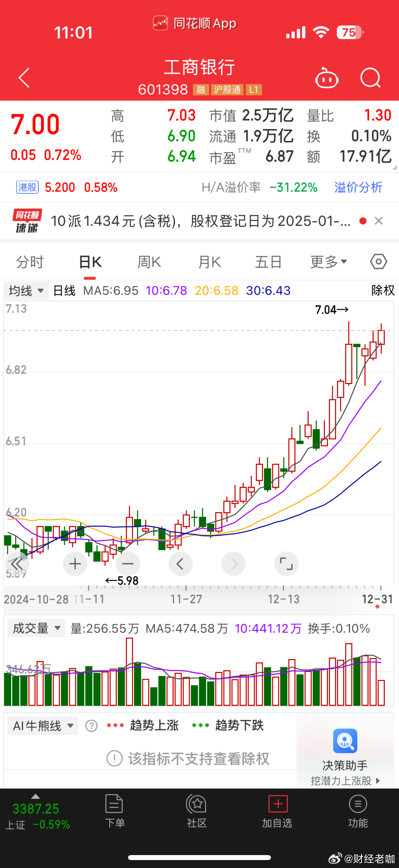Expand chart to full screen

click(286, 564)
